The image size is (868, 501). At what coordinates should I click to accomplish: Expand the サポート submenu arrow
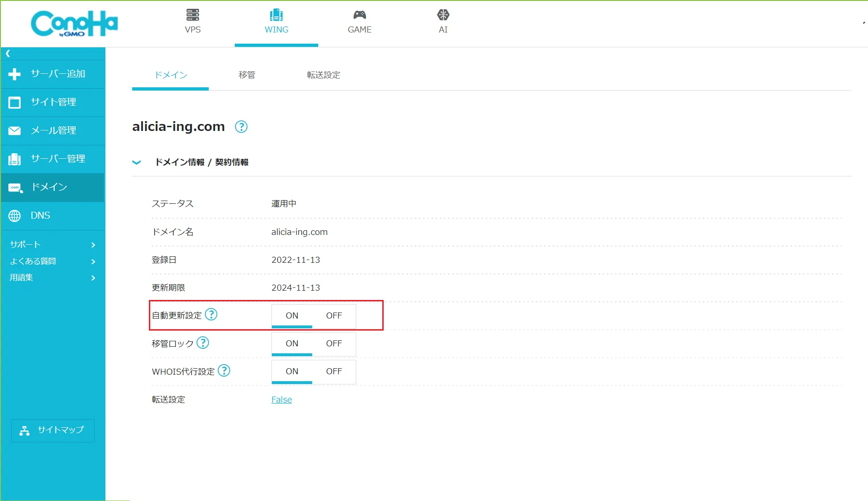tap(93, 245)
